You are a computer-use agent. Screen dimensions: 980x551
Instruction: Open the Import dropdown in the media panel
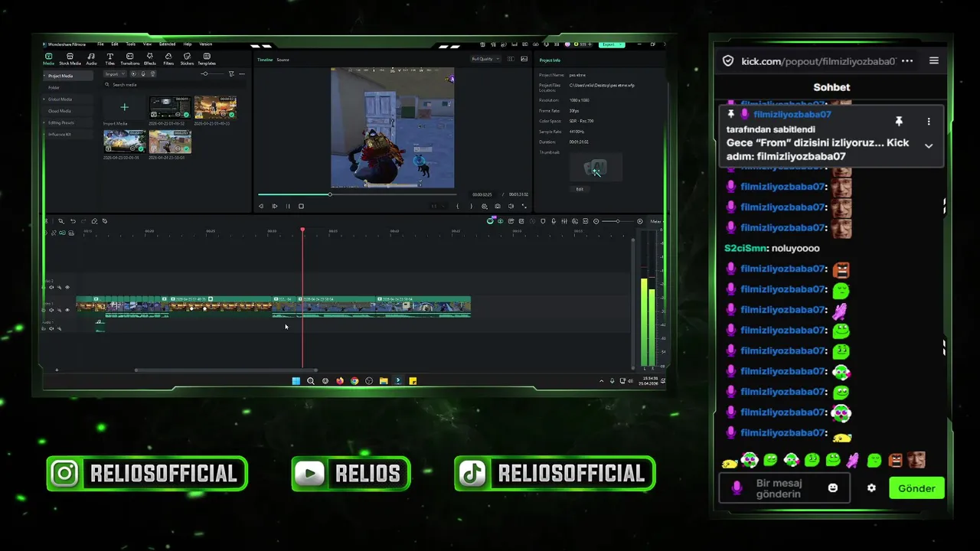tap(116, 73)
